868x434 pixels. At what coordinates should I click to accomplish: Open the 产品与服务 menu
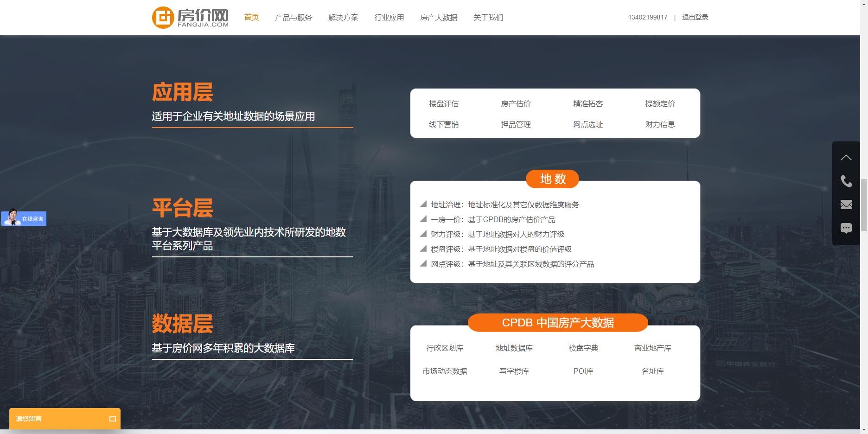point(293,18)
